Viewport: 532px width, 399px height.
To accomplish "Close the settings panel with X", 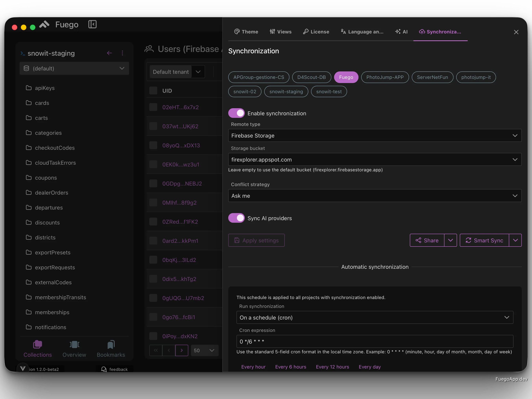I will click(516, 32).
